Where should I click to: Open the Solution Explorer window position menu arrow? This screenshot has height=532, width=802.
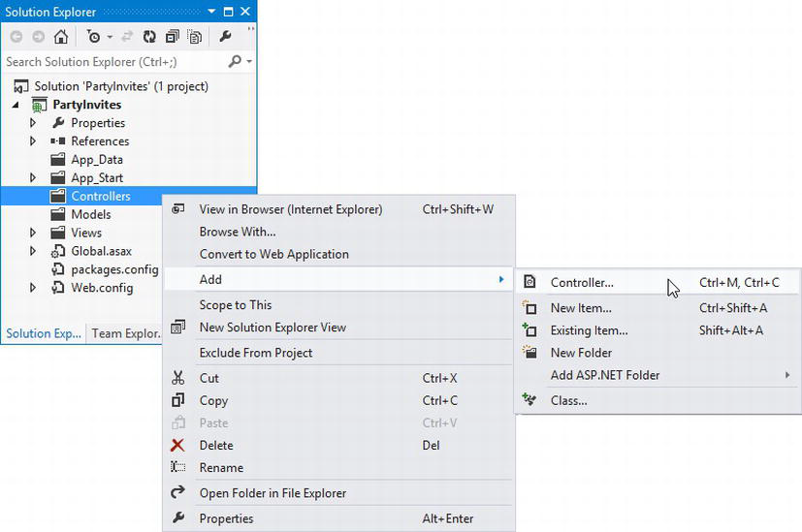211,12
